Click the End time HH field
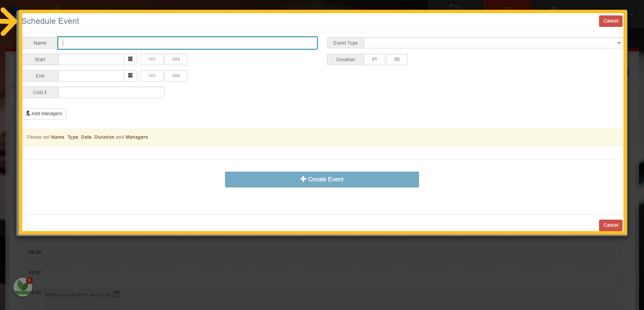 tap(152, 76)
